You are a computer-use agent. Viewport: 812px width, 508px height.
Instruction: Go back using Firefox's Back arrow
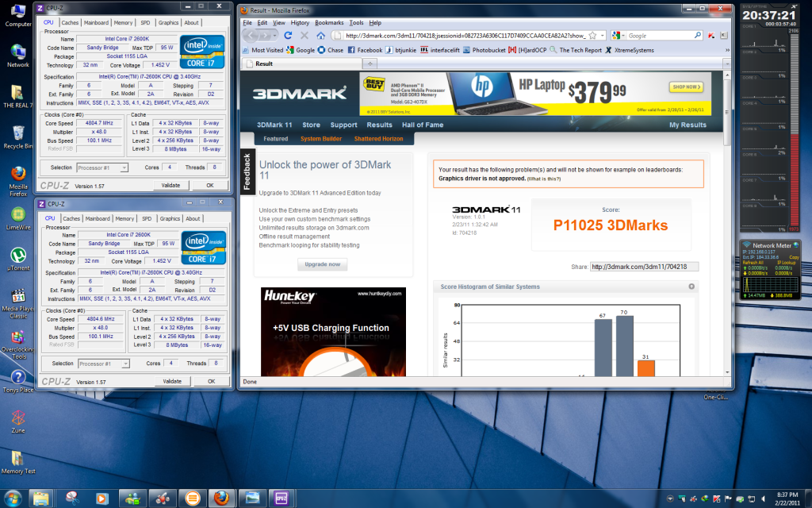click(x=250, y=35)
